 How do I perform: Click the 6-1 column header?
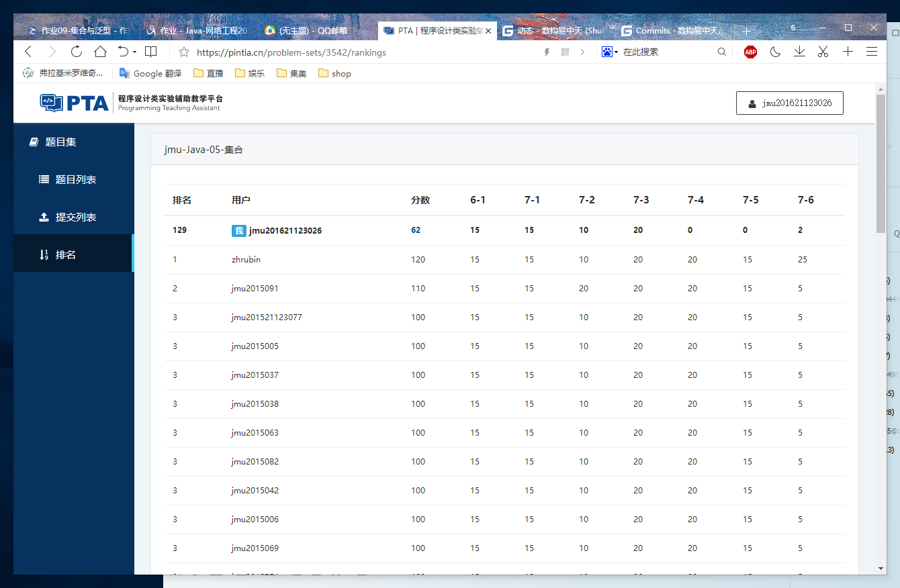[478, 200]
